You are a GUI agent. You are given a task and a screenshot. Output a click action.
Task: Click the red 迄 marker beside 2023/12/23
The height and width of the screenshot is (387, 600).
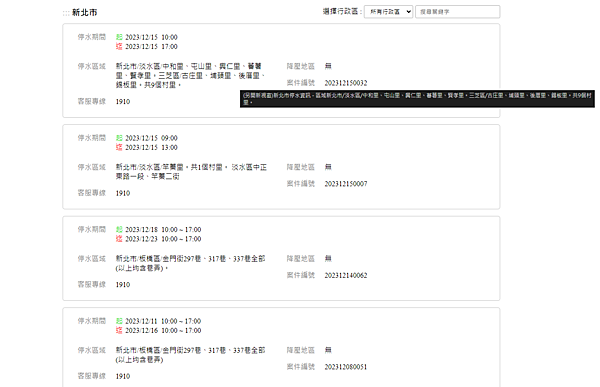(x=119, y=239)
